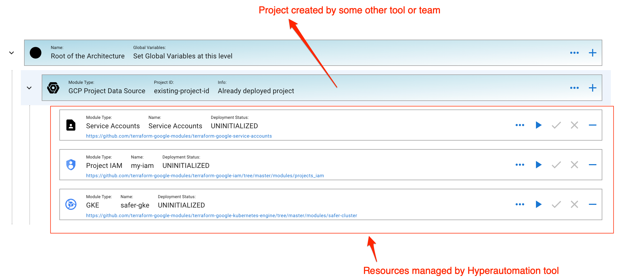Remove the safer-gke module with minus icon
The height and width of the screenshot is (279, 644).
(x=592, y=204)
